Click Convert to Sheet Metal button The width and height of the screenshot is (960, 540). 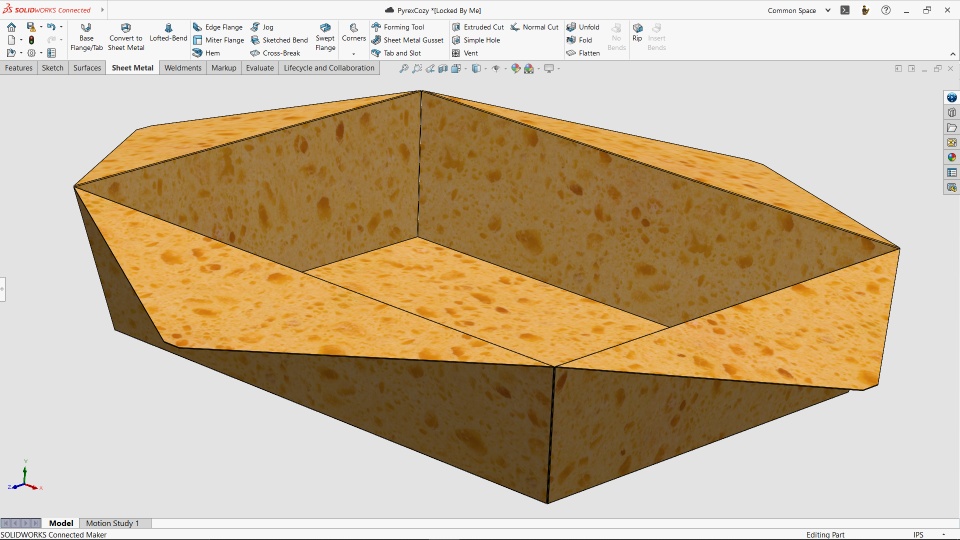tap(126, 38)
